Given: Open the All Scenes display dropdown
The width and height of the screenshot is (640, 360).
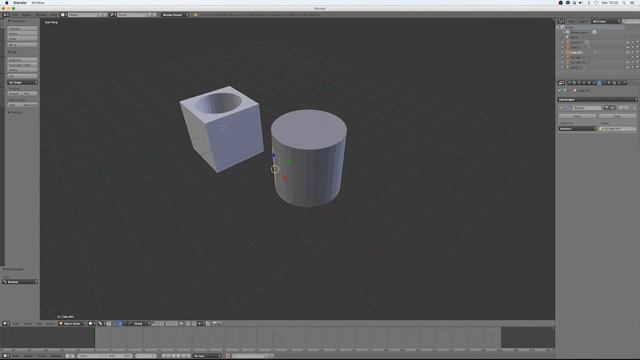Looking at the screenshot, I should (x=606, y=21).
